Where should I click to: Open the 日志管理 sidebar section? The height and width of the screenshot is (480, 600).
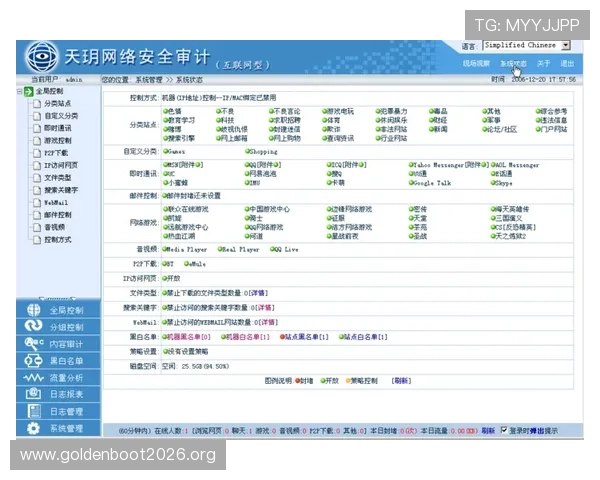[58, 411]
